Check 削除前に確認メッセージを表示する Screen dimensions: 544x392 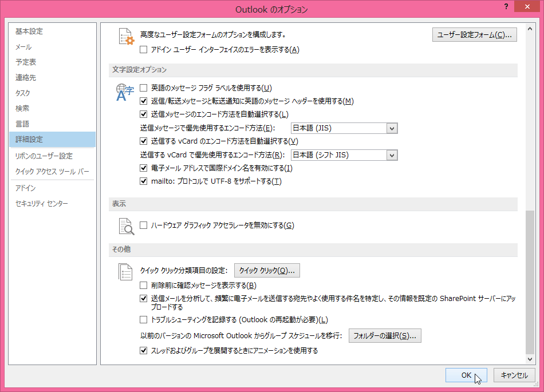[x=143, y=285]
